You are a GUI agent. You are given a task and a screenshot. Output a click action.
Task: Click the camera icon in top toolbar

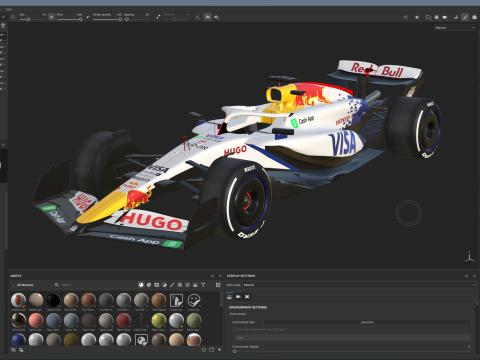pos(445,17)
